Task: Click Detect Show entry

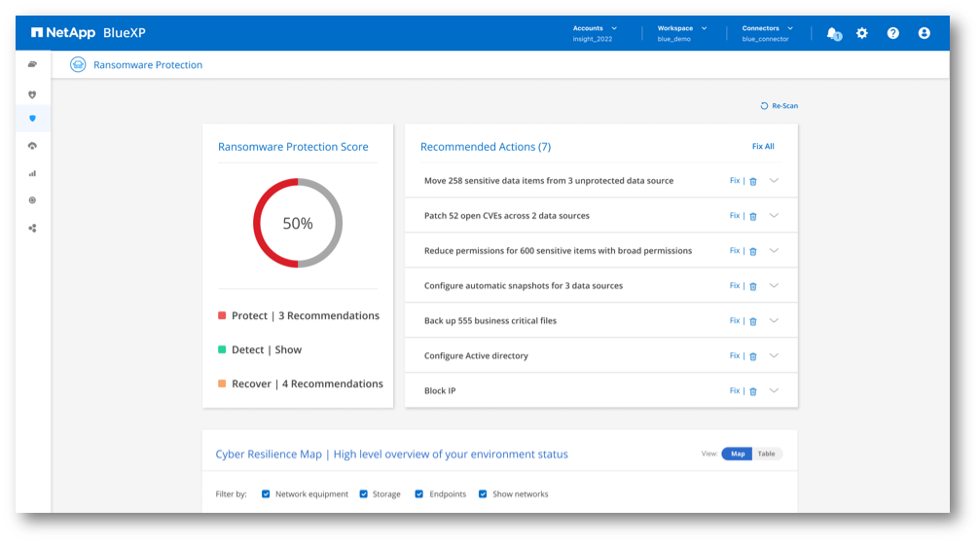Action: click(x=267, y=350)
